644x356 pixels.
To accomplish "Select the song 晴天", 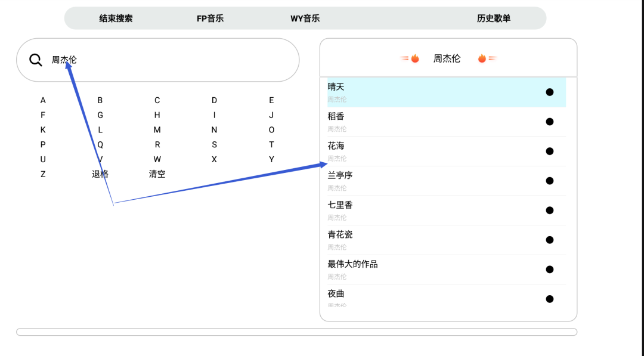I will (447, 92).
